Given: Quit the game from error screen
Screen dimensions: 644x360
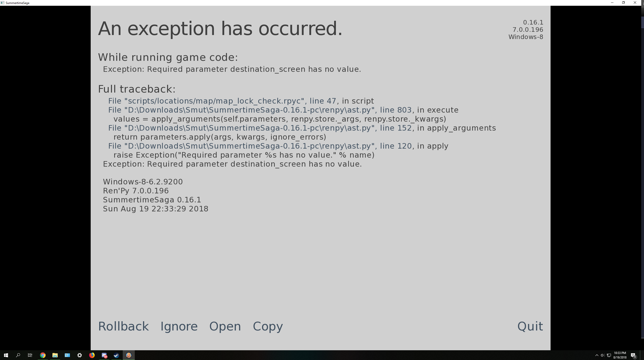Looking at the screenshot, I should click(x=530, y=326).
